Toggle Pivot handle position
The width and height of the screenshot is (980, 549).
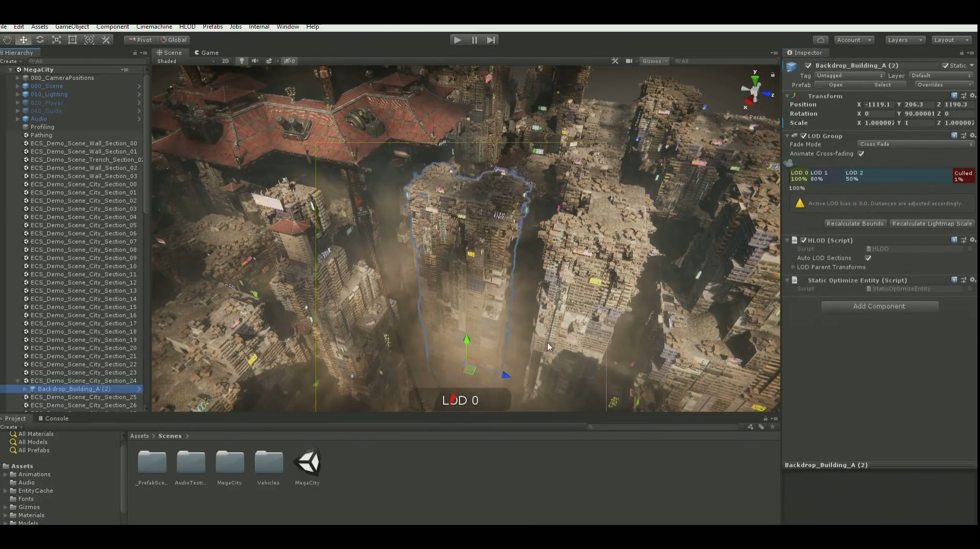[140, 40]
